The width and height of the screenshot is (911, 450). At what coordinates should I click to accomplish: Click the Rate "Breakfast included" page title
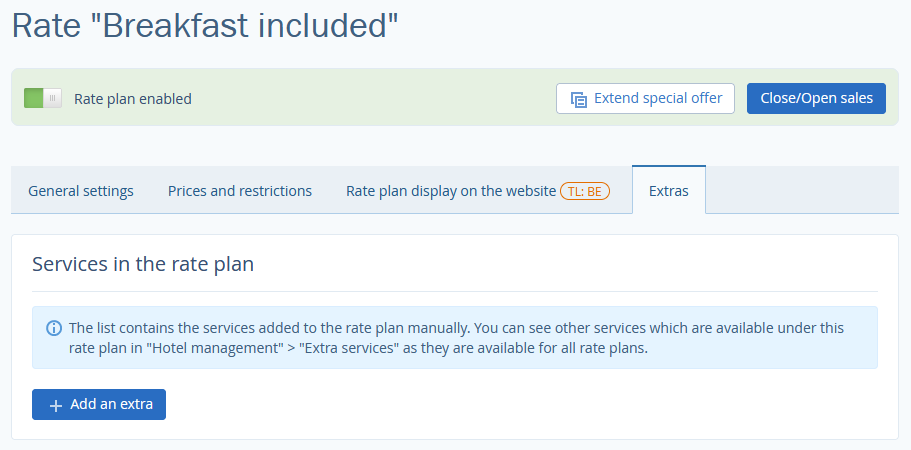tap(205, 26)
